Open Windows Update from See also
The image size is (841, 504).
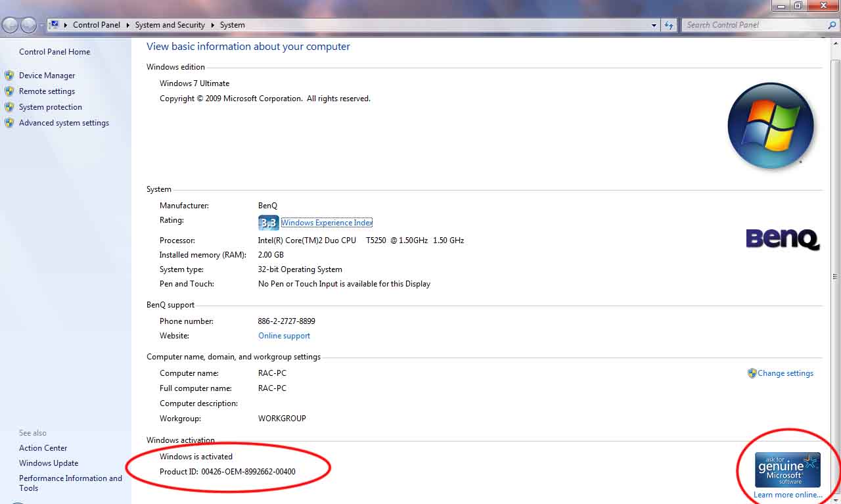click(49, 463)
